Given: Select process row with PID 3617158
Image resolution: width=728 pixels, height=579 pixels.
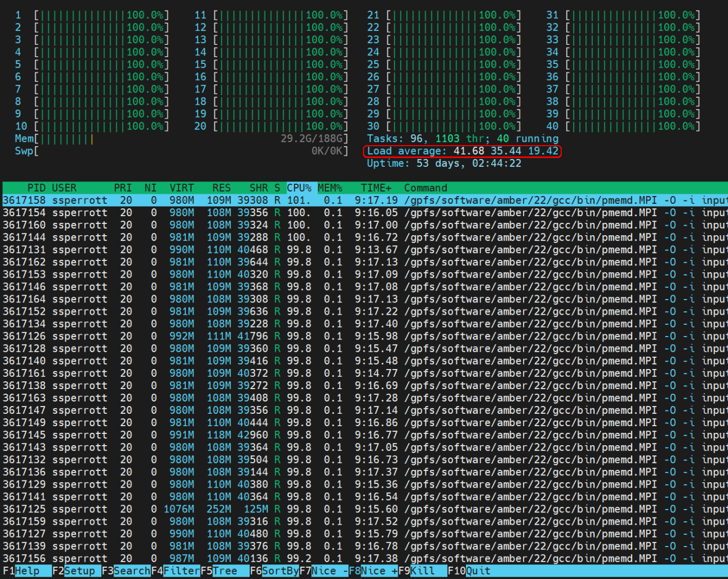Looking at the screenshot, I should coord(365,200).
